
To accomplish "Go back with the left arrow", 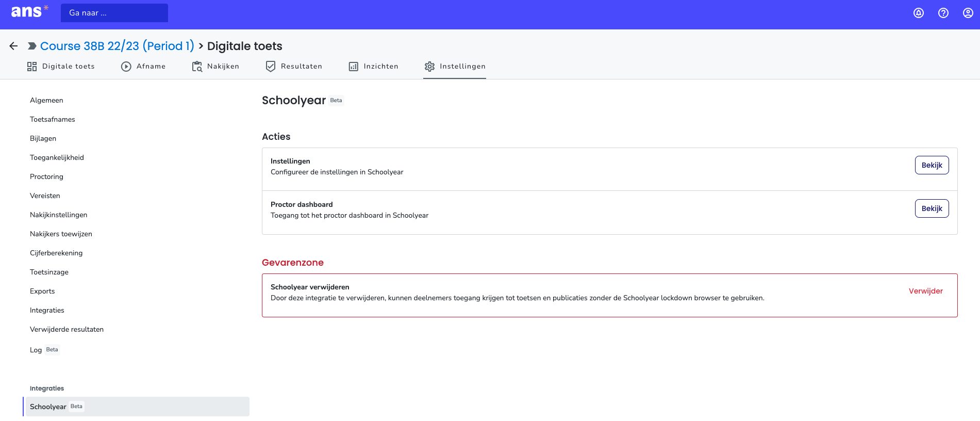I will click(13, 46).
